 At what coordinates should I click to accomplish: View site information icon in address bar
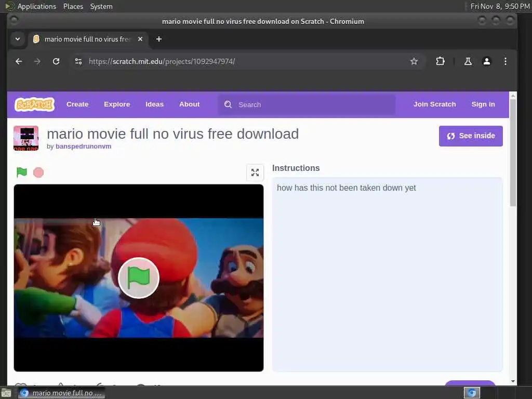[78, 61]
